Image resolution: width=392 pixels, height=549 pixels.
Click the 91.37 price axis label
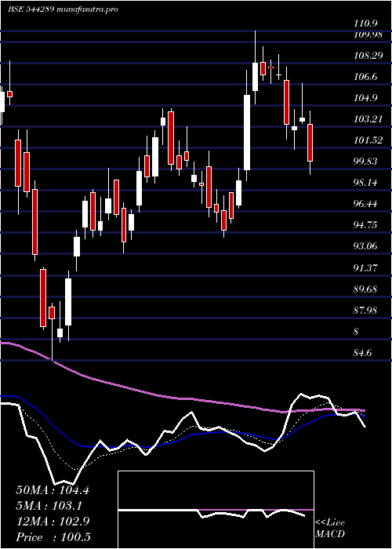pyautogui.click(x=365, y=268)
